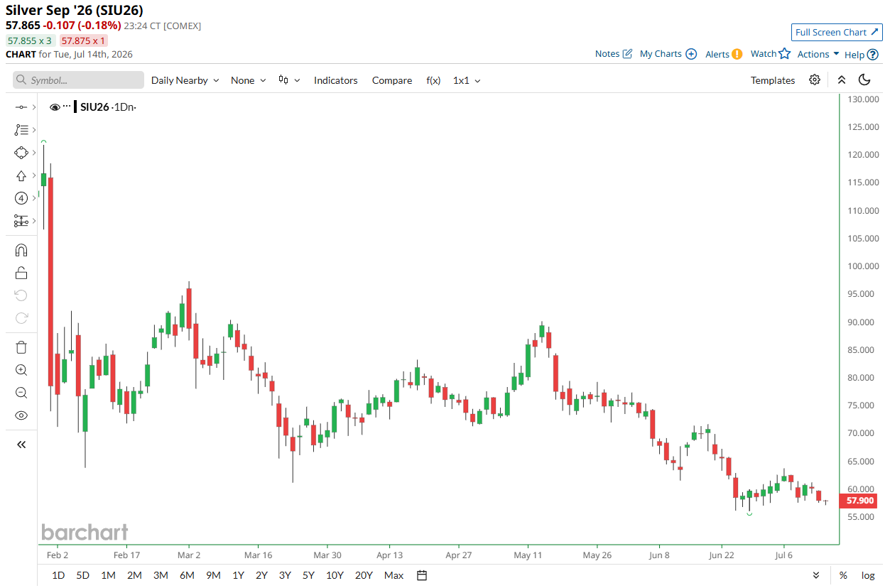This screenshot has height=588, width=890.
Task: Open 1x1 grid layout dropdown
Action: click(467, 80)
